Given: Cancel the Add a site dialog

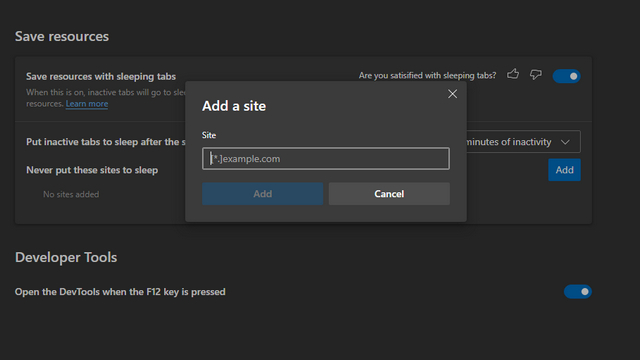Looking at the screenshot, I should [389, 193].
